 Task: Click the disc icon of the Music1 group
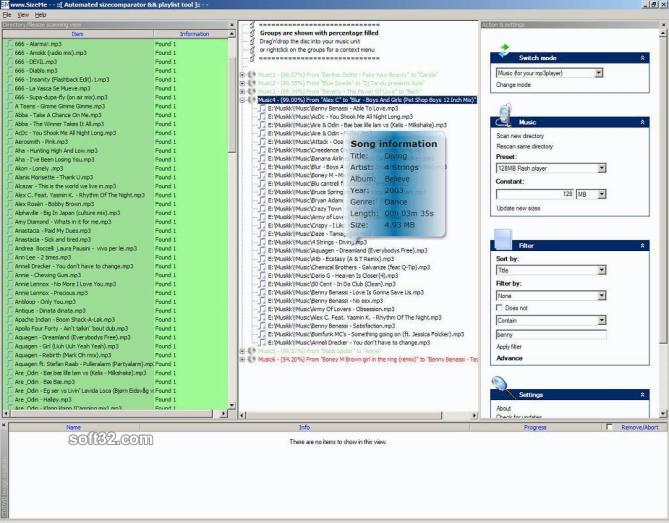[x=252, y=74]
